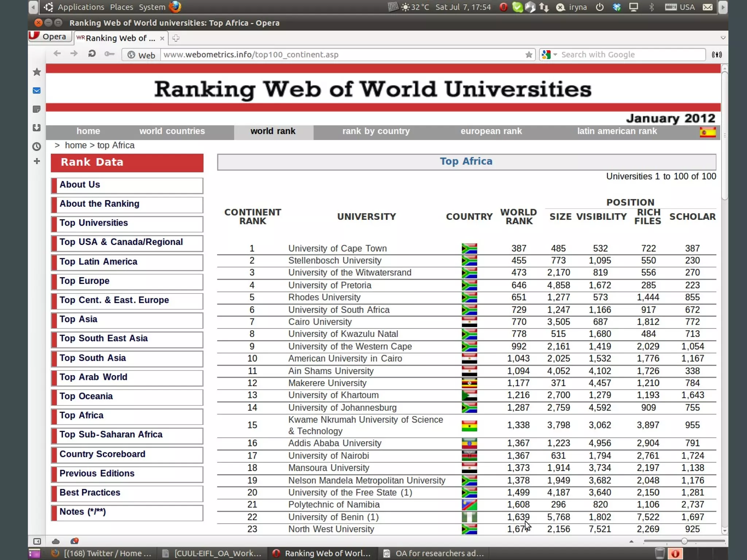Viewport: 747px width, 560px height.
Task: Open the Bookmarks panel star icon
Action: [37, 72]
